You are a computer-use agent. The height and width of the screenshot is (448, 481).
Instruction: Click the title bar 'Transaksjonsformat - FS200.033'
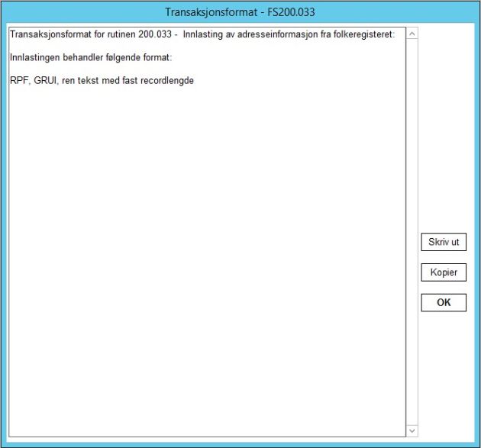tap(240, 12)
